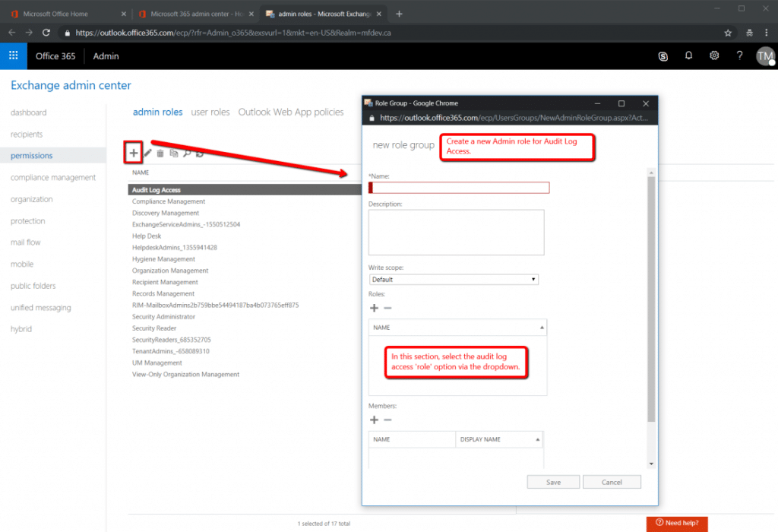Click the Admin link in Office 365 header

click(x=106, y=56)
